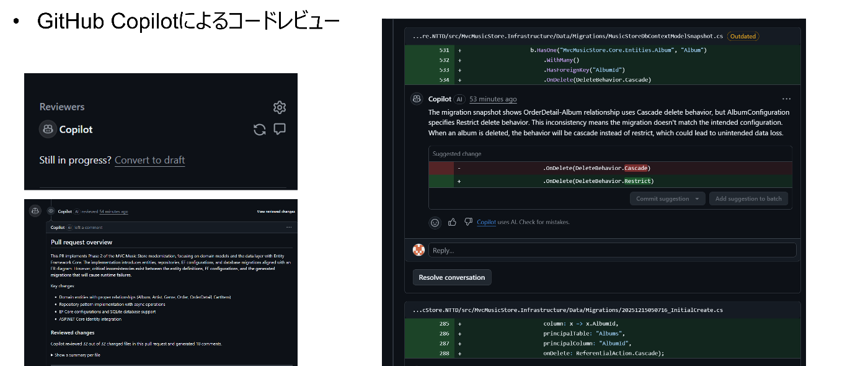Open View reviewed changes link

point(276,212)
